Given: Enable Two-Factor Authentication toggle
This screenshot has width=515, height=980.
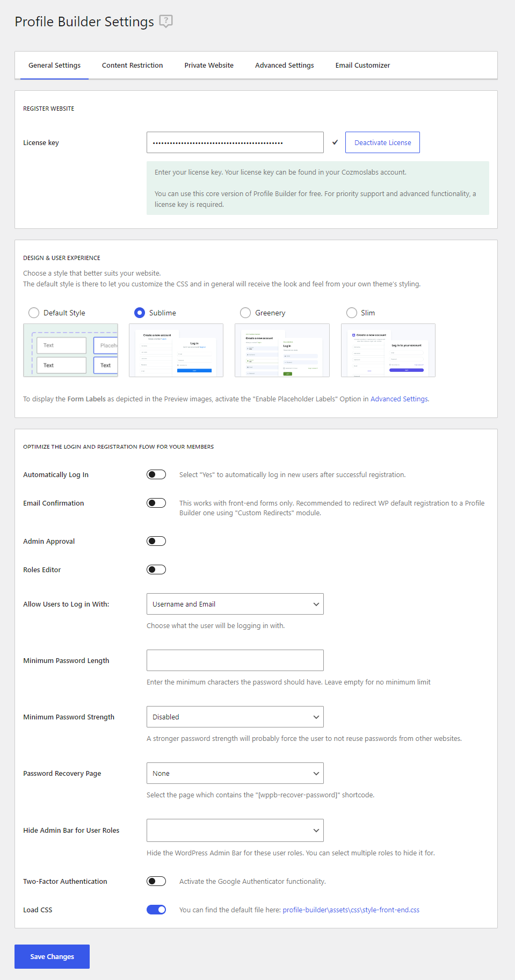Looking at the screenshot, I should tap(156, 881).
